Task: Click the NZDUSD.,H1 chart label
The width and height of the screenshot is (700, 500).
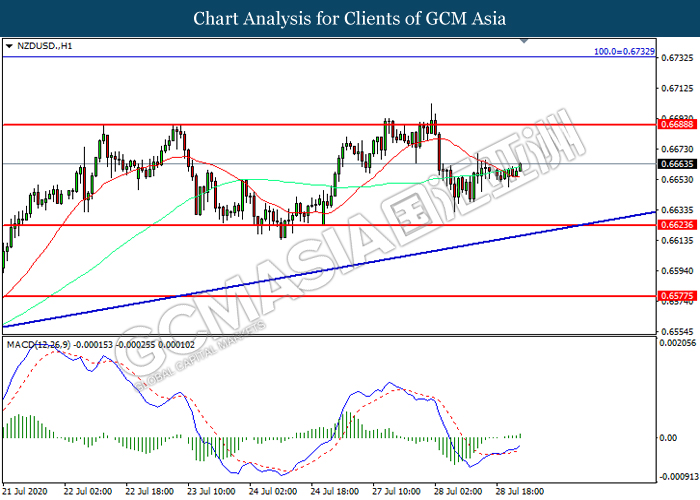Action: click(45, 46)
